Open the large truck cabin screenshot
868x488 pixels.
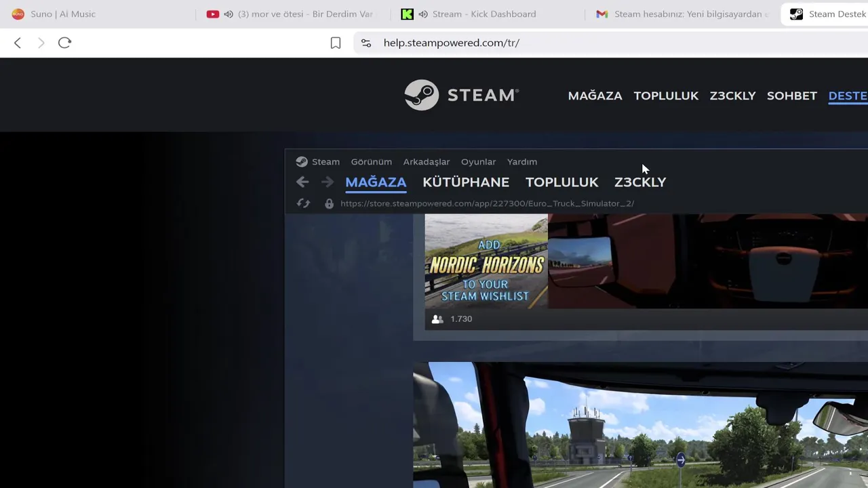tap(640, 425)
